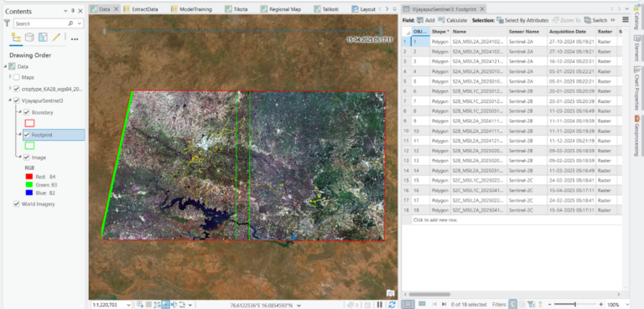Viewport: 644px width, 309px height.
Task: Refresh the map view
Action: coord(392,305)
